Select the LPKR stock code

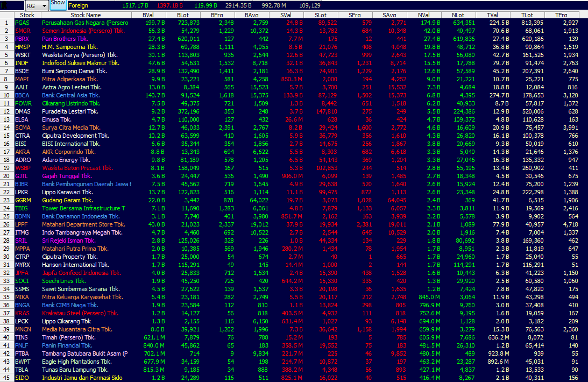pos(22,192)
